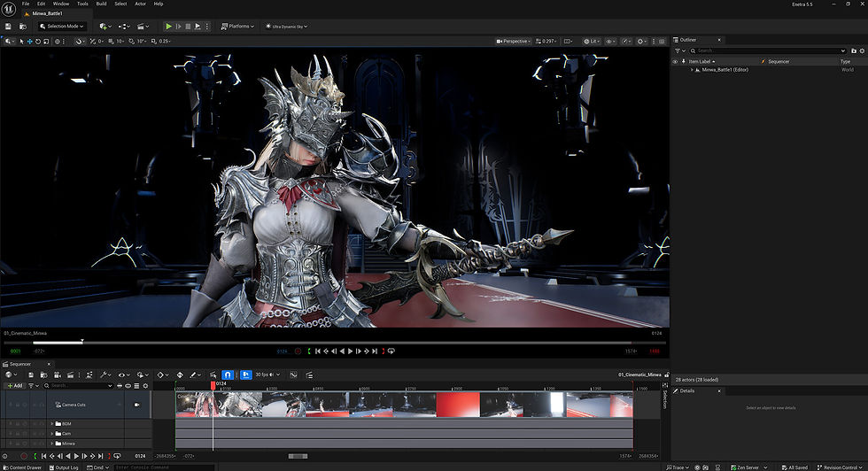Viewport: 868px width, 471px height.
Task: Open the Platforms dropdown
Action: click(237, 26)
